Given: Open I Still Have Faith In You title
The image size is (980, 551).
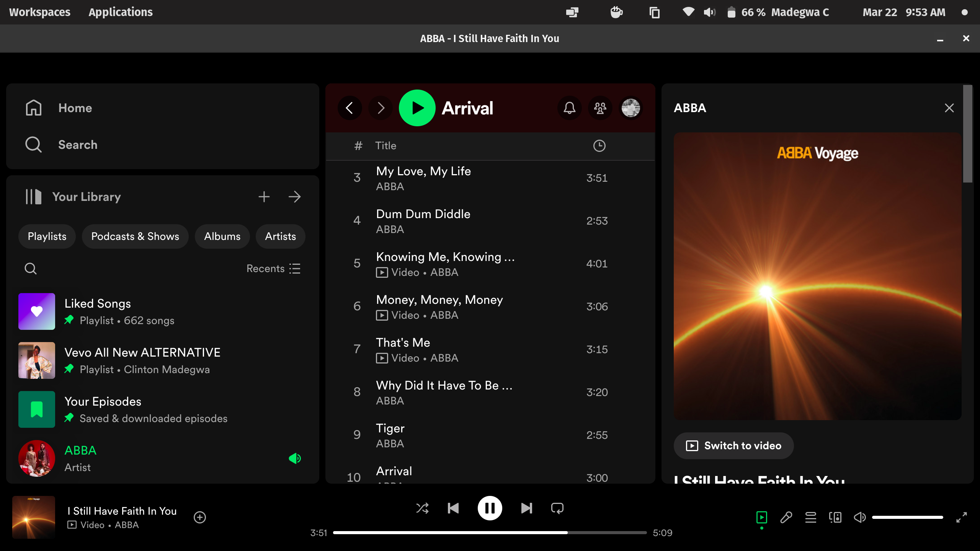Looking at the screenshot, I should point(122,511).
